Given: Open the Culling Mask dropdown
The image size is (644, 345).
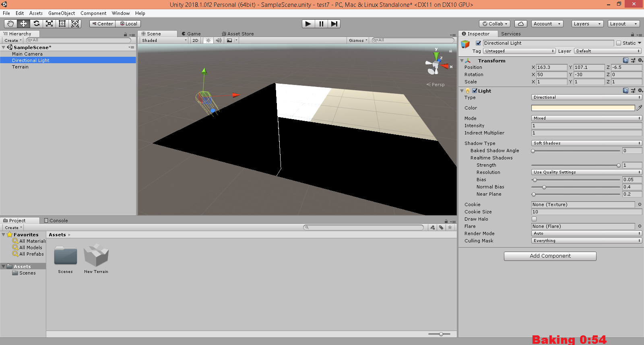Looking at the screenshot, I should (x=586, y=241).
